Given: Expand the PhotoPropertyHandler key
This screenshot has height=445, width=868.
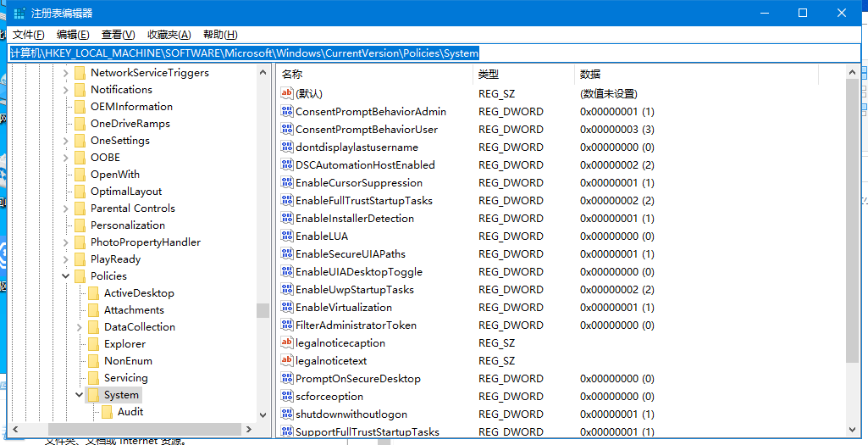Looking at the screenshot, I should 66,242.
